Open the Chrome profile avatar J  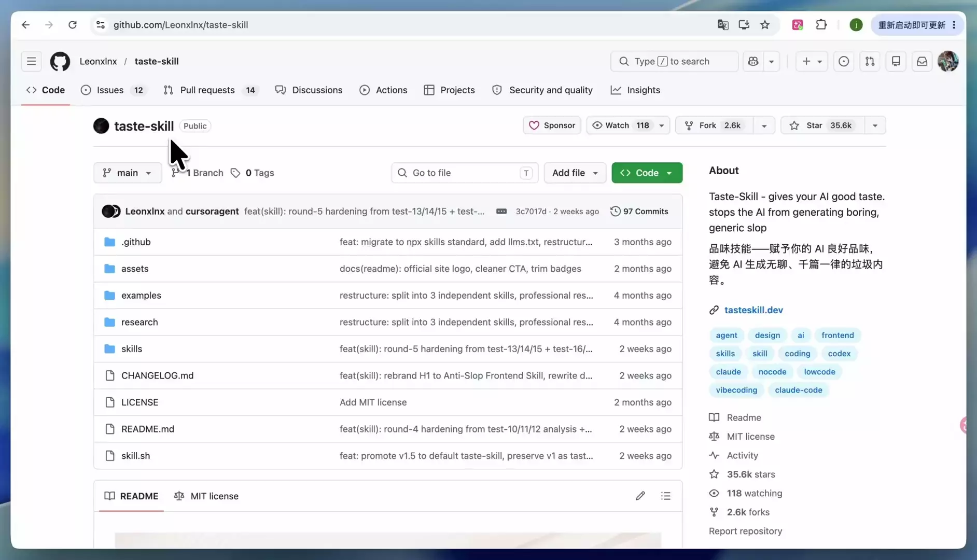[856, 25]
